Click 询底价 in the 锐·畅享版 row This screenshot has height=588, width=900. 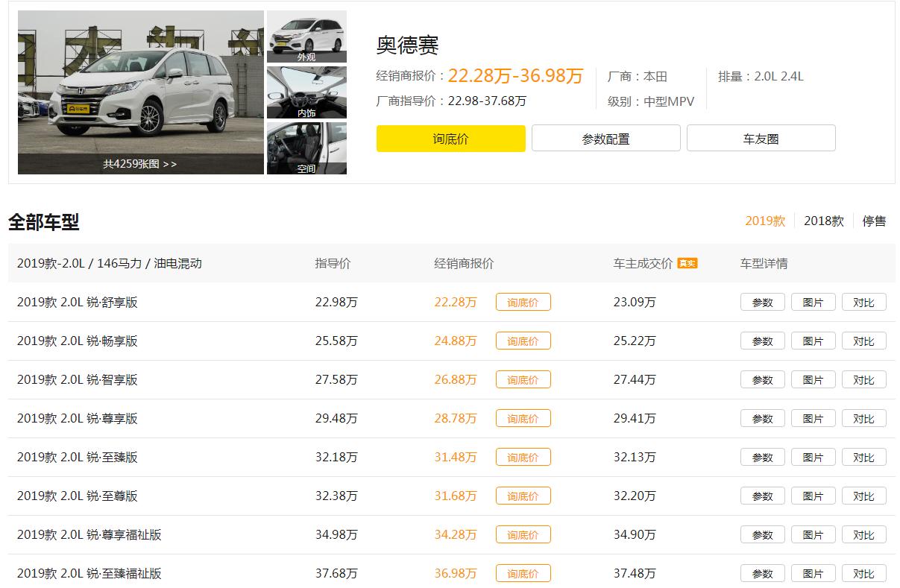coord(523,341)
